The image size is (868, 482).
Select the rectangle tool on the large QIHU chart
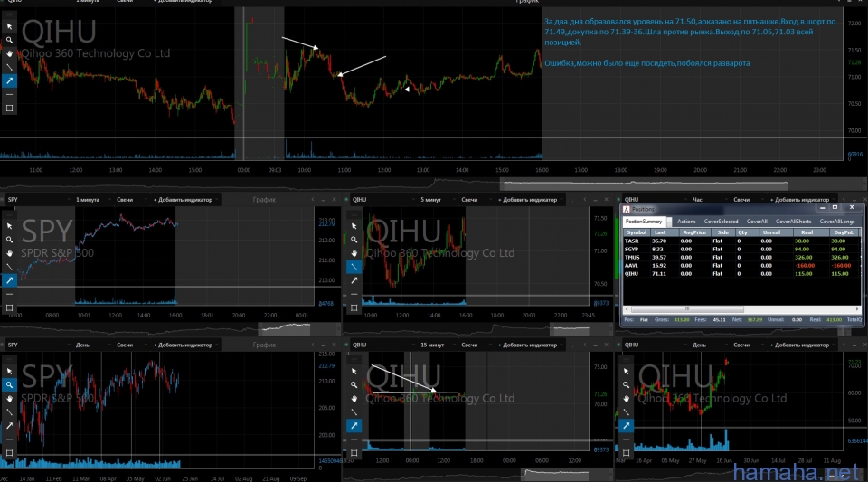pos(9,108)
